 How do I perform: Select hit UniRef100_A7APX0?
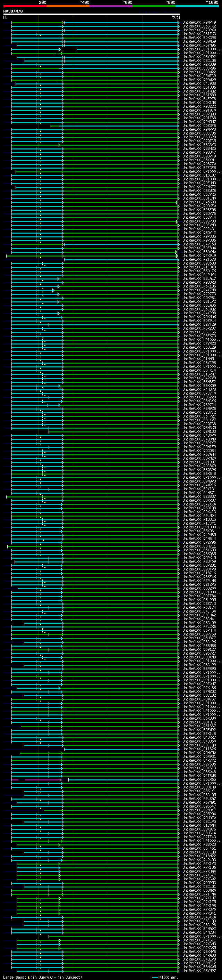(x=199, y=30)
